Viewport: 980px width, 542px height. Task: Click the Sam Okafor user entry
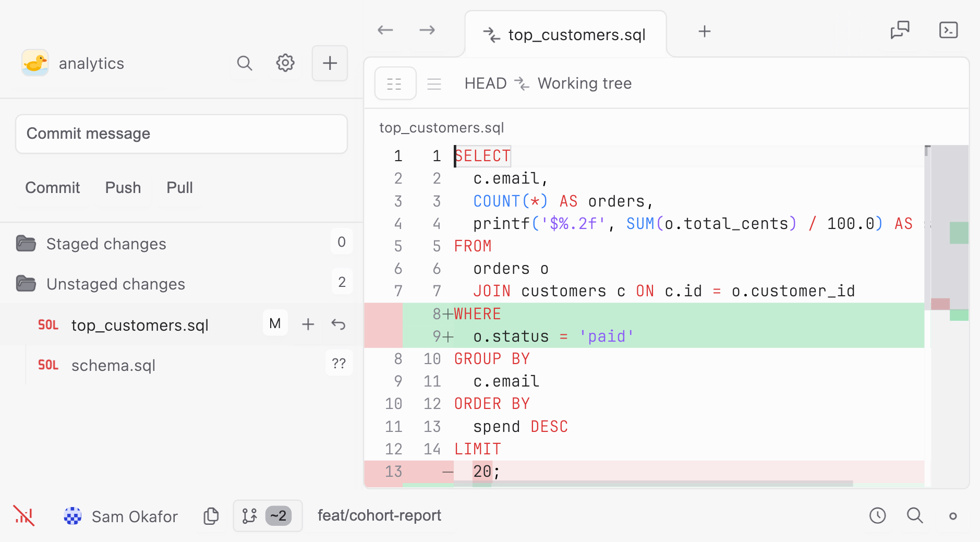click(120, 516)
